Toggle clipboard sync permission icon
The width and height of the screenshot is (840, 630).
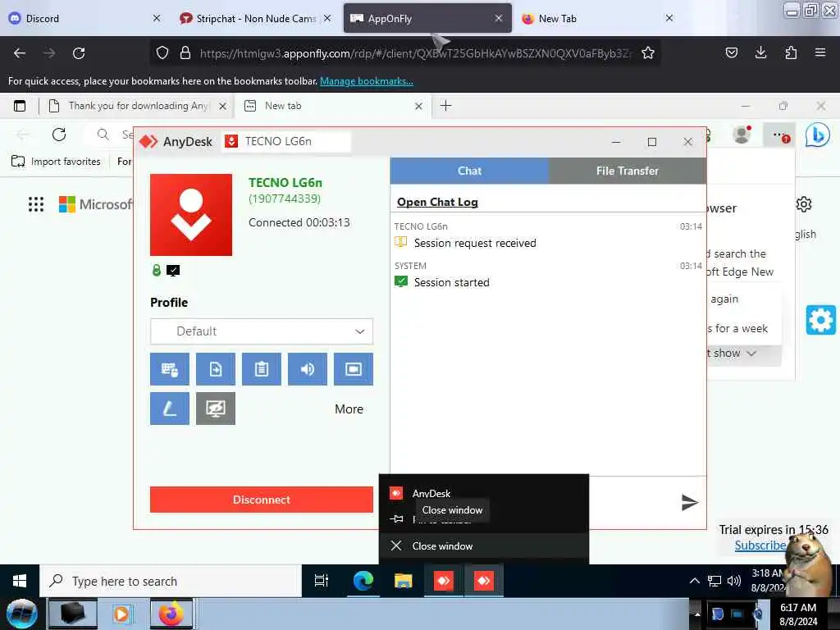click(x=262, y=369)
